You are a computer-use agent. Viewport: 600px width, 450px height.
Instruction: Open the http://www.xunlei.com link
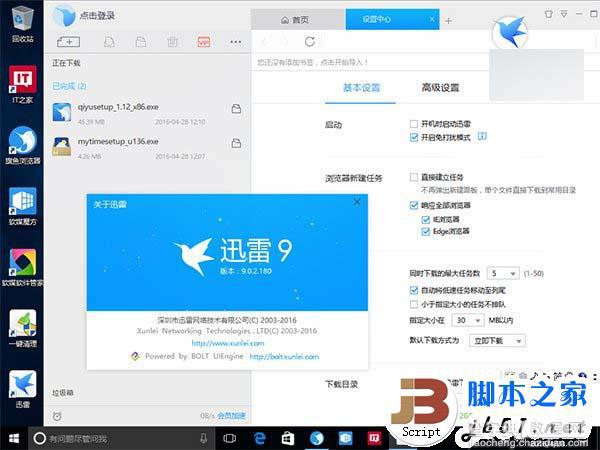pos(228,343)
